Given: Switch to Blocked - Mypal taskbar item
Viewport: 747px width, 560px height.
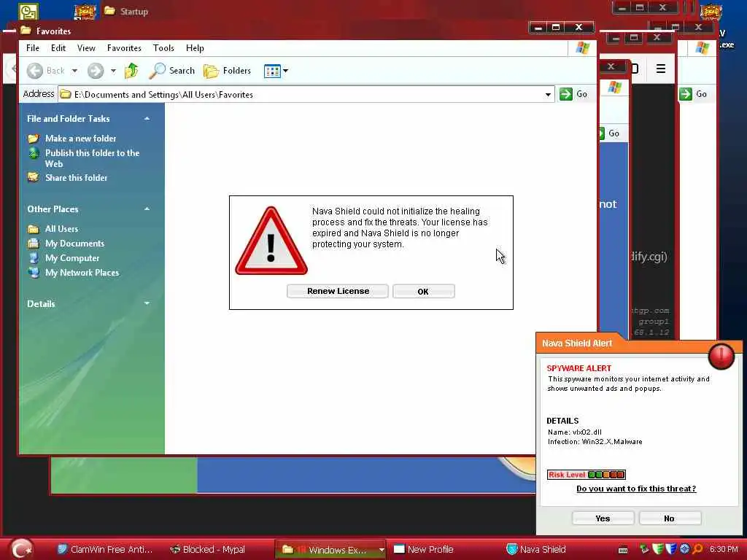Looking at the screenshot, I should tap(208, 550).
